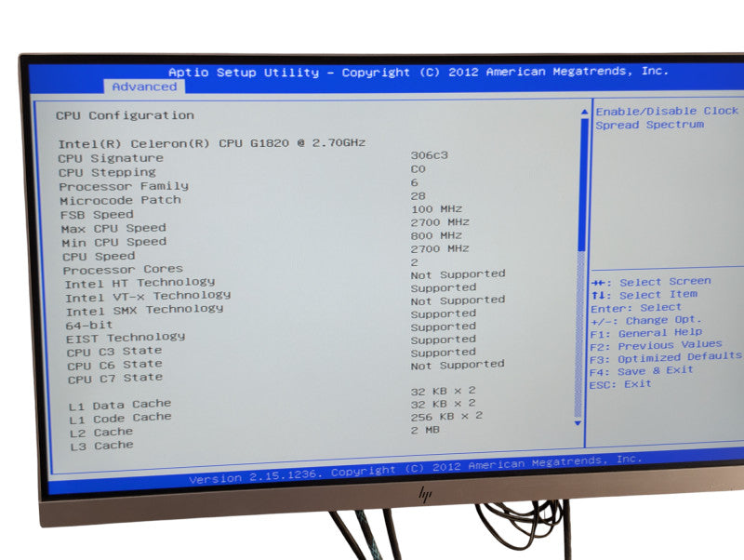The height and width of the screenshot is (560, 744).
Task: Select the L1 Data Cache row
Action: [x=272, y=398]
